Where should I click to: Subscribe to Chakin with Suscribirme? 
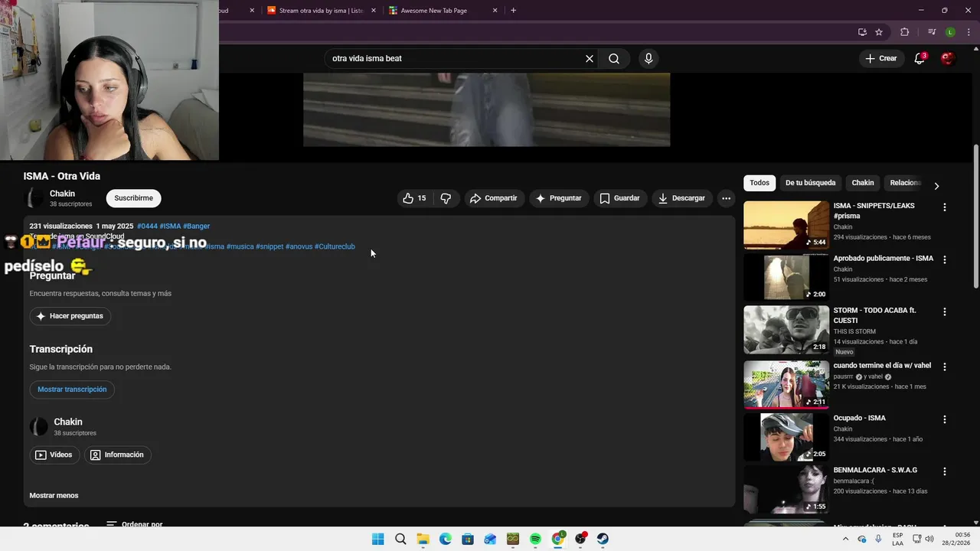click(x=133, y=198)
